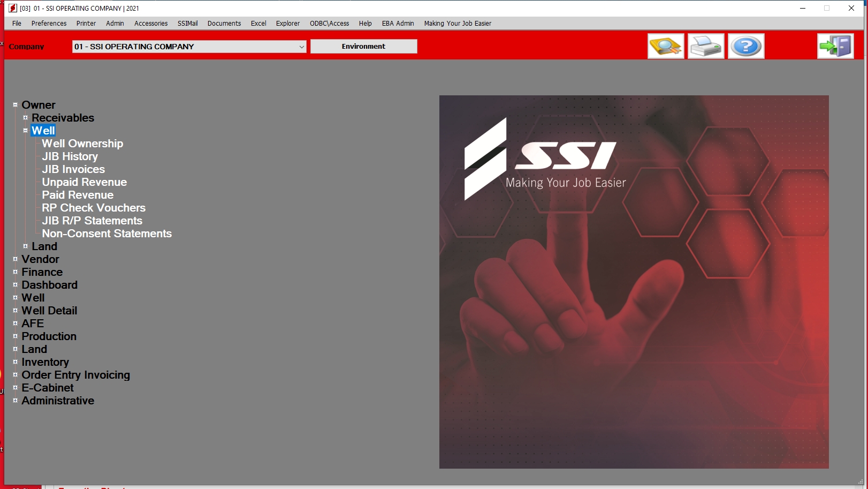
Task: Click the Environment button
Action: 363,47
